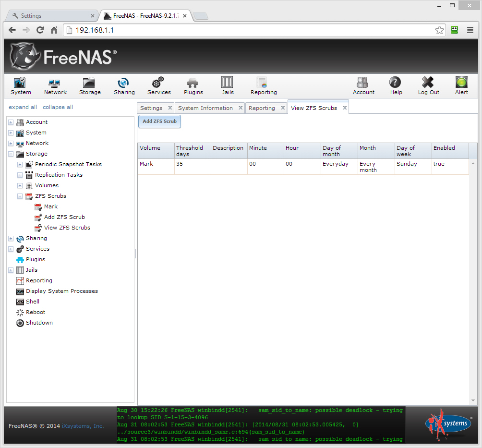Open a new browser tab
The image size is (482, 448).
[x=201, y=16]
